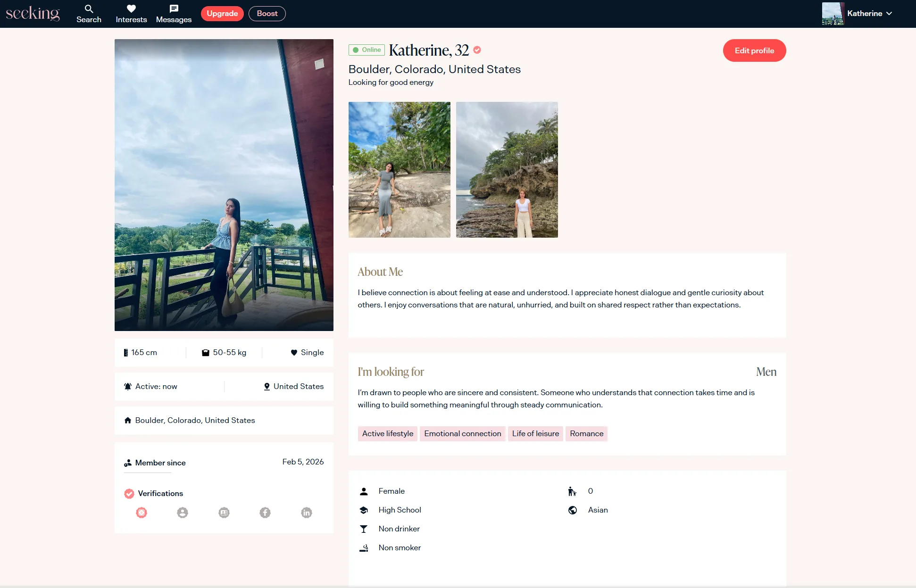Click the verified badge beside Katherine, 32
The width and height of the screenshot is (916, 588).
[x=477, y=50]
